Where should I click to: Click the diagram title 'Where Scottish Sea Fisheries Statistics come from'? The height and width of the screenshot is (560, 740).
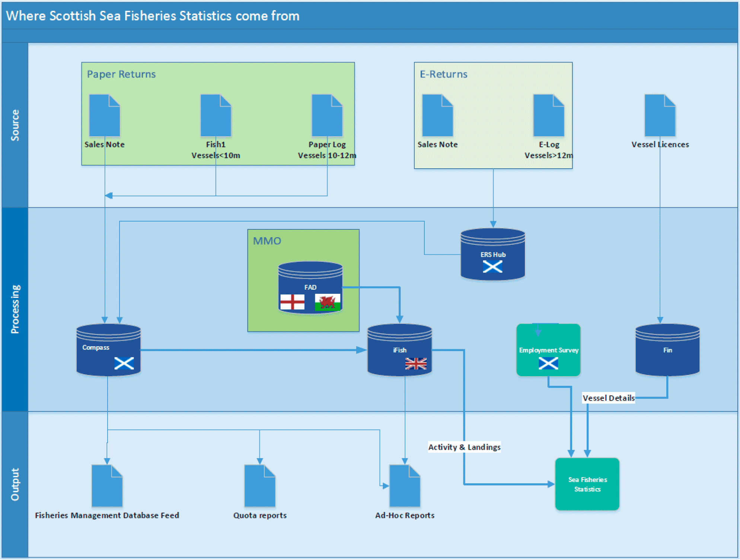(153, 16)
